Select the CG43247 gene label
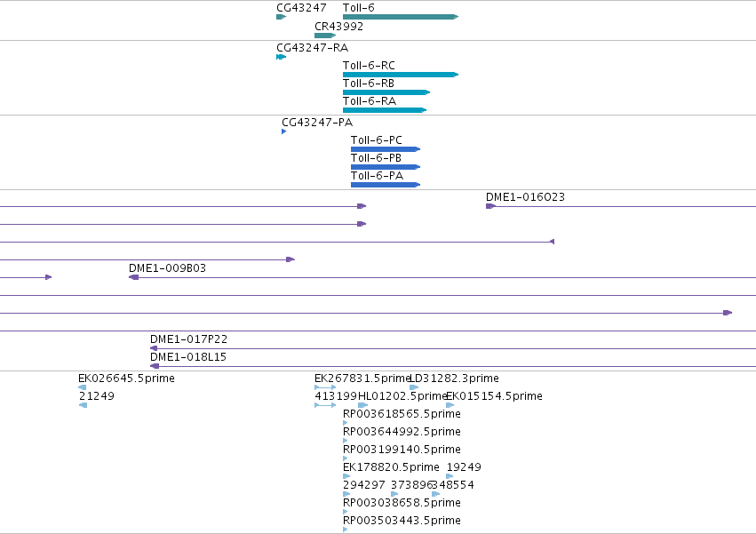756x534 pixels. (x=301, y=8)
